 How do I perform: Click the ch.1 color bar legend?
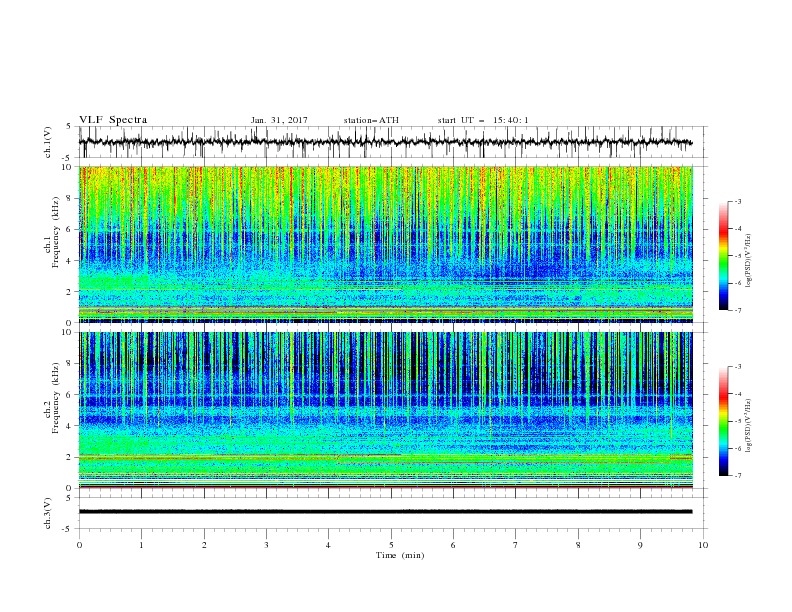723,256
